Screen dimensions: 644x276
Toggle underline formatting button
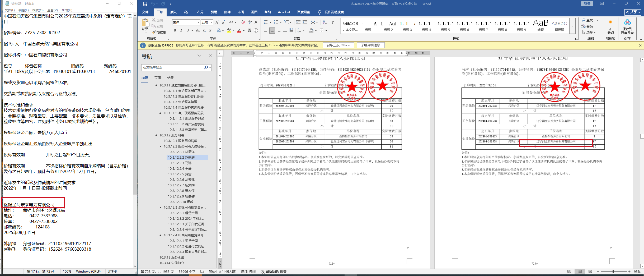[187, 30]
